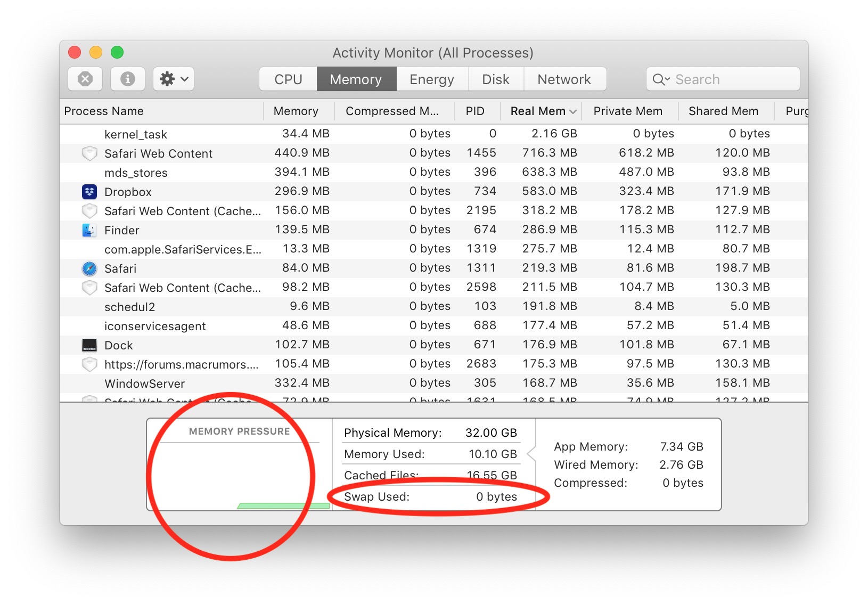Open the Energy tab
868x604 pixels.
pos(432,79)
